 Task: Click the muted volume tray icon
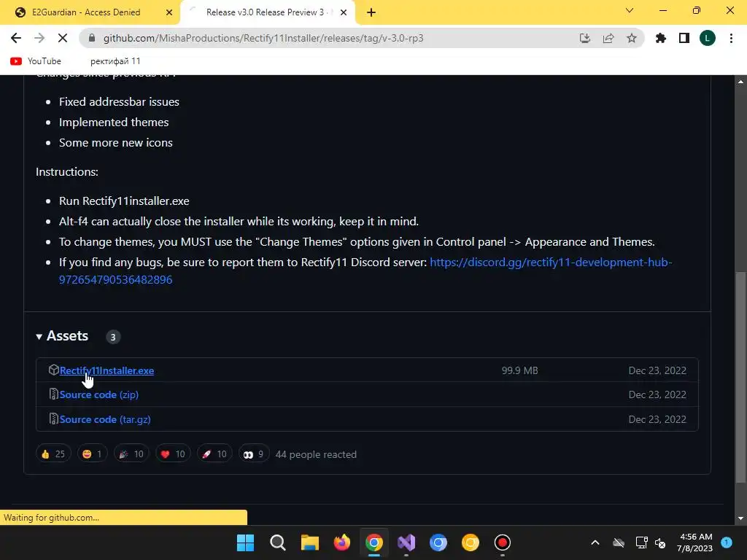click(x=660, y=542)
